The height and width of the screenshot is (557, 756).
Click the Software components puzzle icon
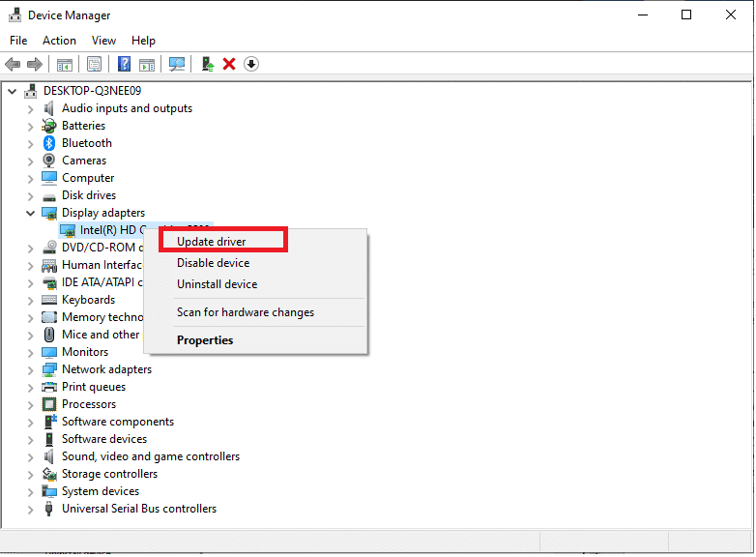coord(50,422)
